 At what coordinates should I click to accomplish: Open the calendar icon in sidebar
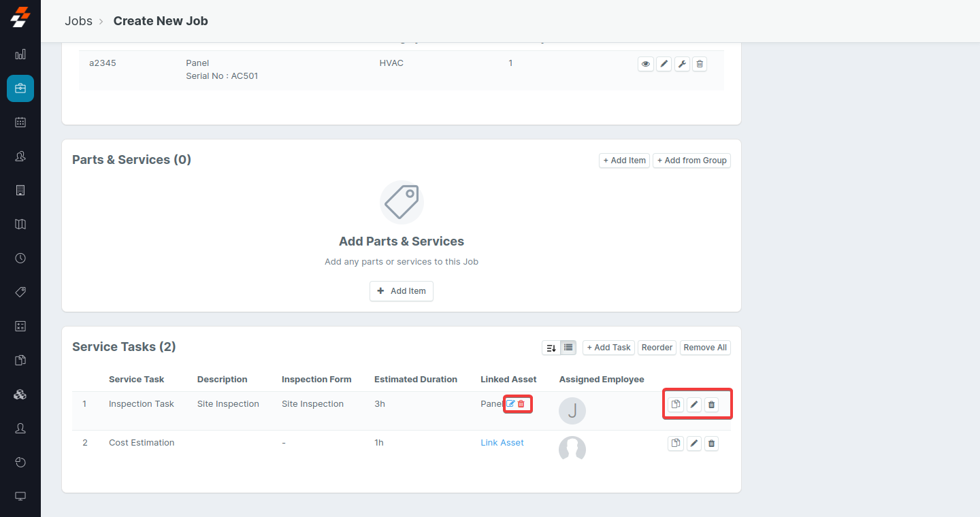point(20,122)
